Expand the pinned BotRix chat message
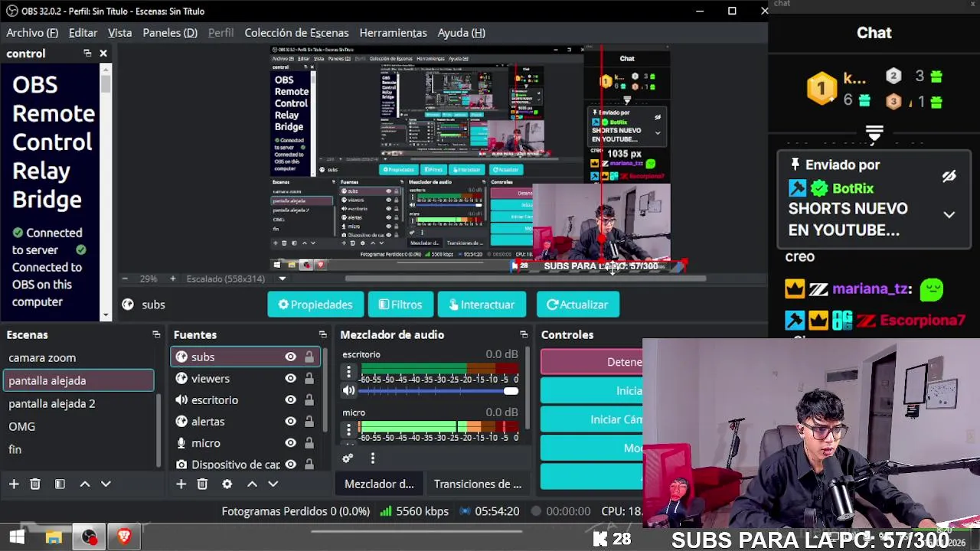980x551 pixels. (x=949, y=215)
